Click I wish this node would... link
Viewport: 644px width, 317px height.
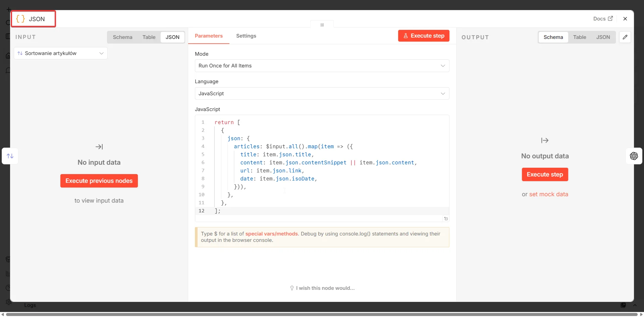pos(322,288)
